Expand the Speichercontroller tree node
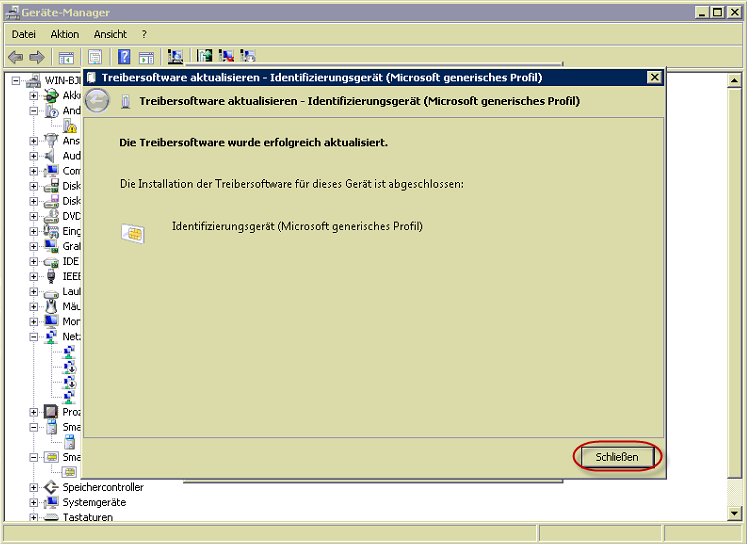 click(x=34, y=487)
